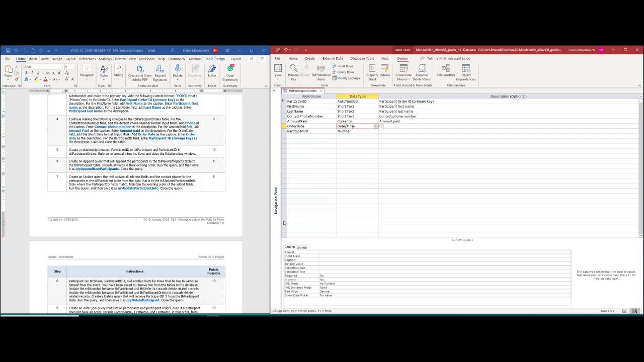Viewport: 644px width, 362px height.
Task: Click the ParticipantID Number data type cell
Action: 357,131
